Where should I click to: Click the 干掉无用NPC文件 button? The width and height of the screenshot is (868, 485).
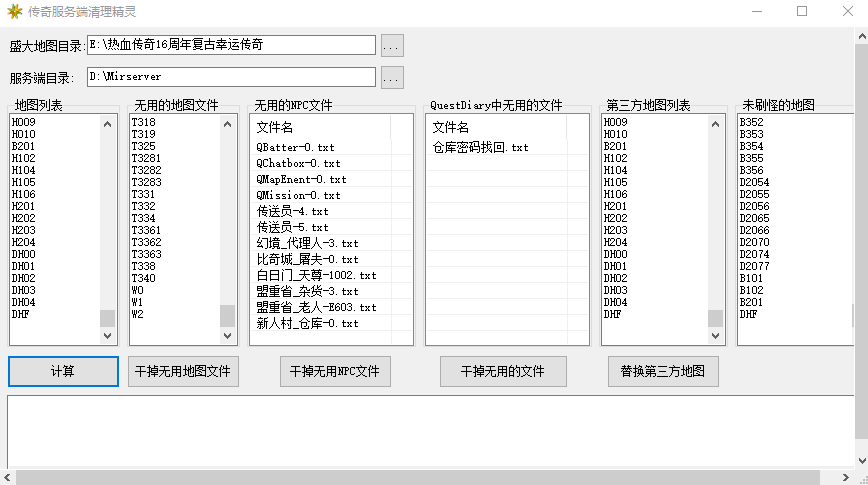(334, 371)
